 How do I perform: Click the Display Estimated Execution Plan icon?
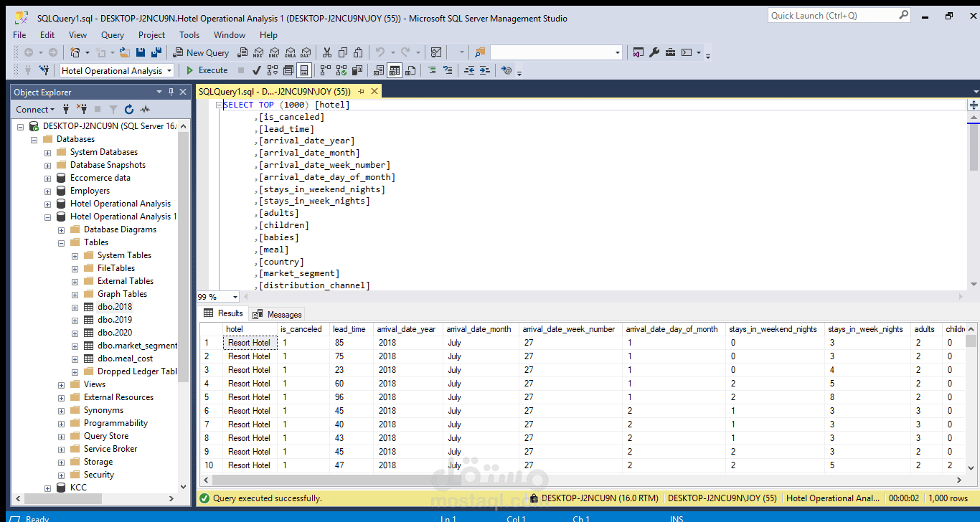point(273,70)
